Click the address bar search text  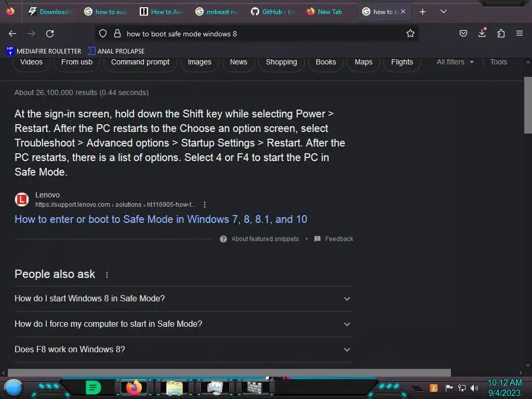point(182,34)
